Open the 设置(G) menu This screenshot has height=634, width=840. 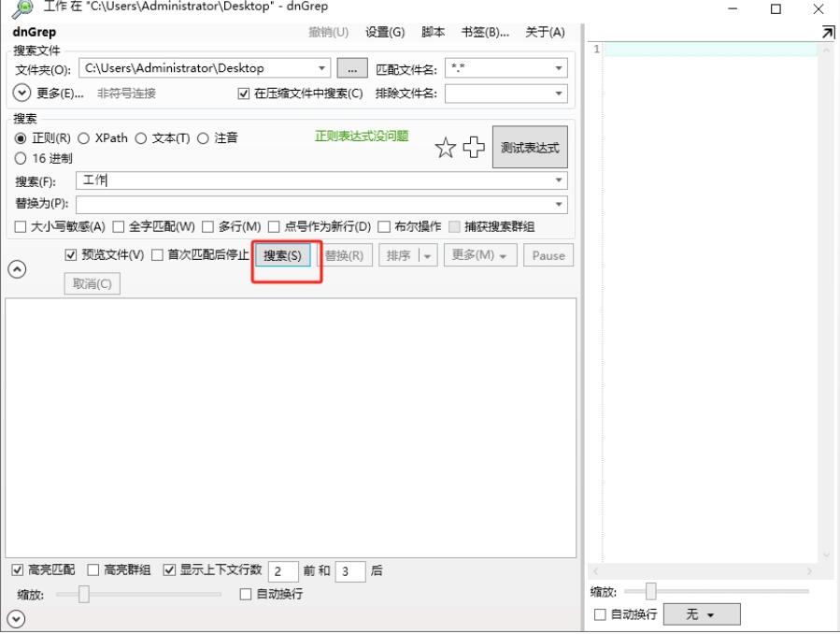385,32
